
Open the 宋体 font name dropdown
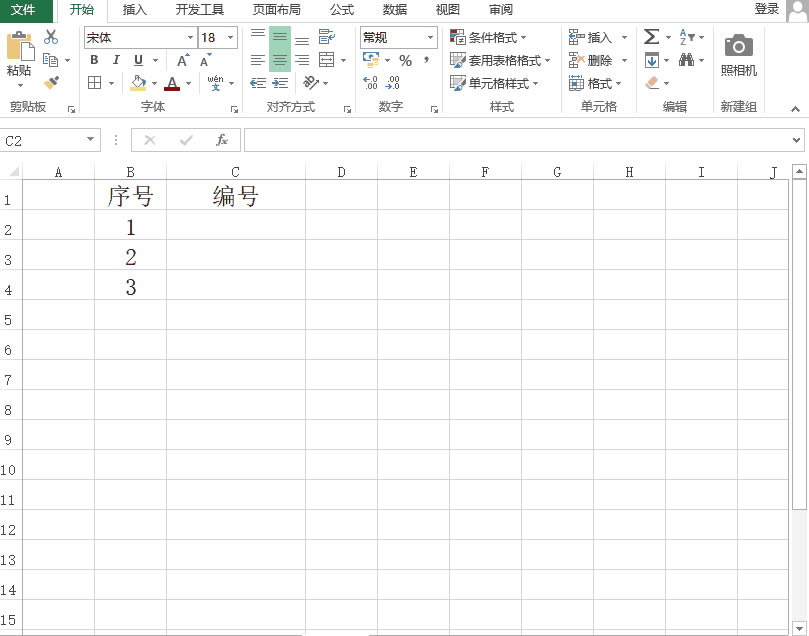(x=190, y=37)
